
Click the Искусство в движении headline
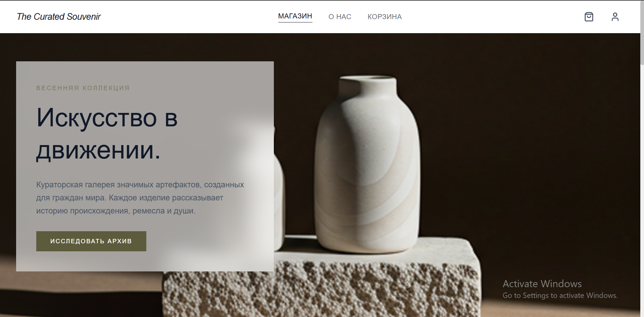[x=107, y=134]
